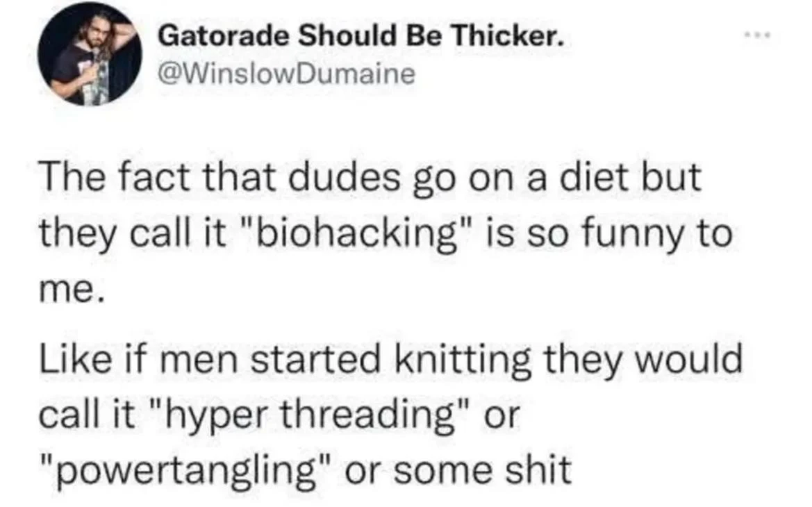Open the round profile avatar photo
This screenshot has width=812, height=507.
point(90,53)
